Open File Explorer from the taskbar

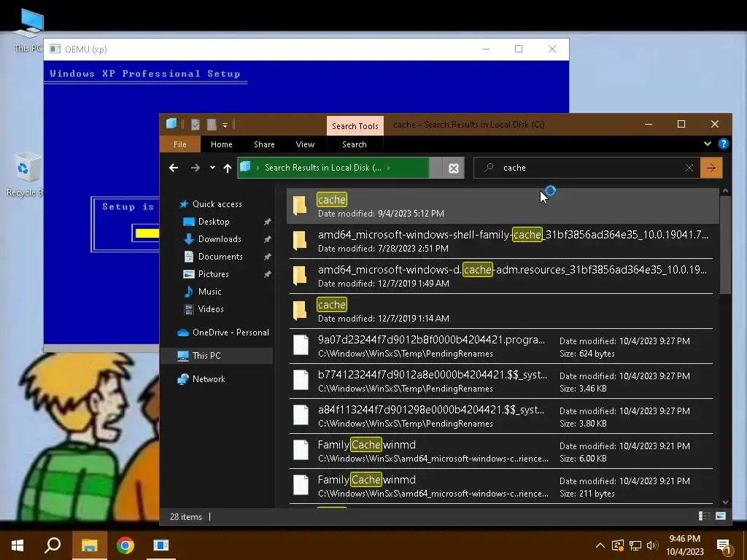(89, 545)
